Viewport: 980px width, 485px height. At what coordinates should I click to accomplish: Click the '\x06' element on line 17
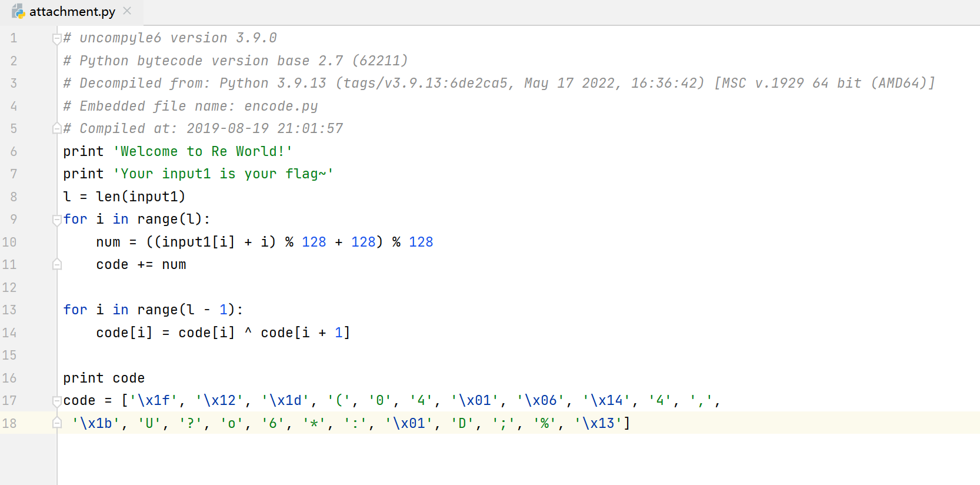tap(541, 400)
